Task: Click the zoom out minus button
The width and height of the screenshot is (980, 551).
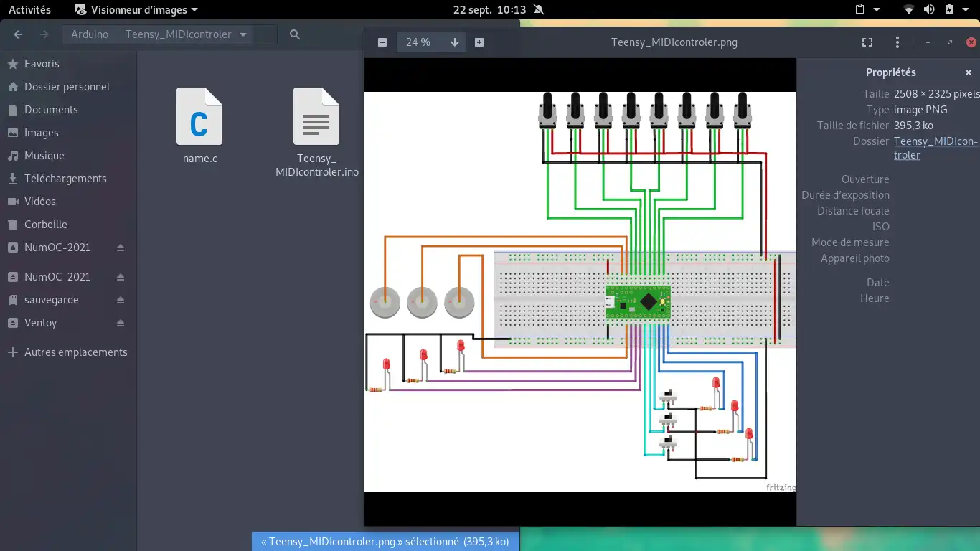Action: coord(382,42)
